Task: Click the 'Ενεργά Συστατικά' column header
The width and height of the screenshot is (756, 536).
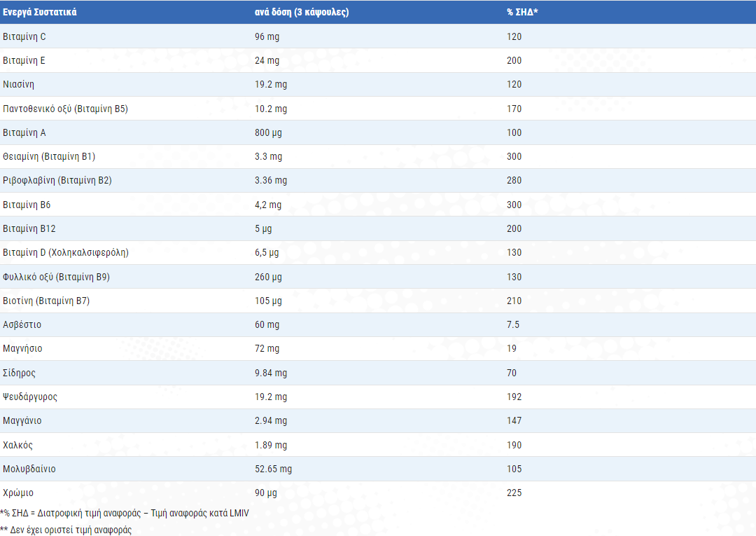Action: pyautogui.click(x=40, y=12)
